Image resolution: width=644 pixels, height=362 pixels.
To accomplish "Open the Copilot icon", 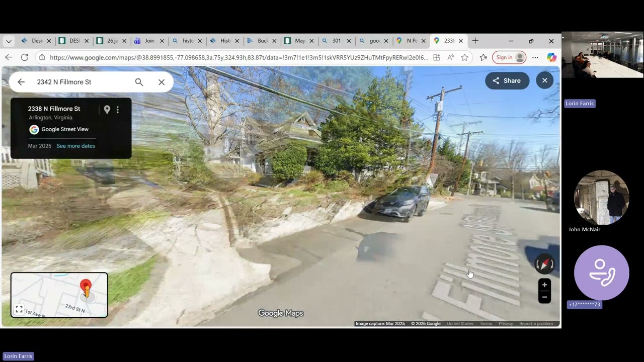I will click(552, 57).
